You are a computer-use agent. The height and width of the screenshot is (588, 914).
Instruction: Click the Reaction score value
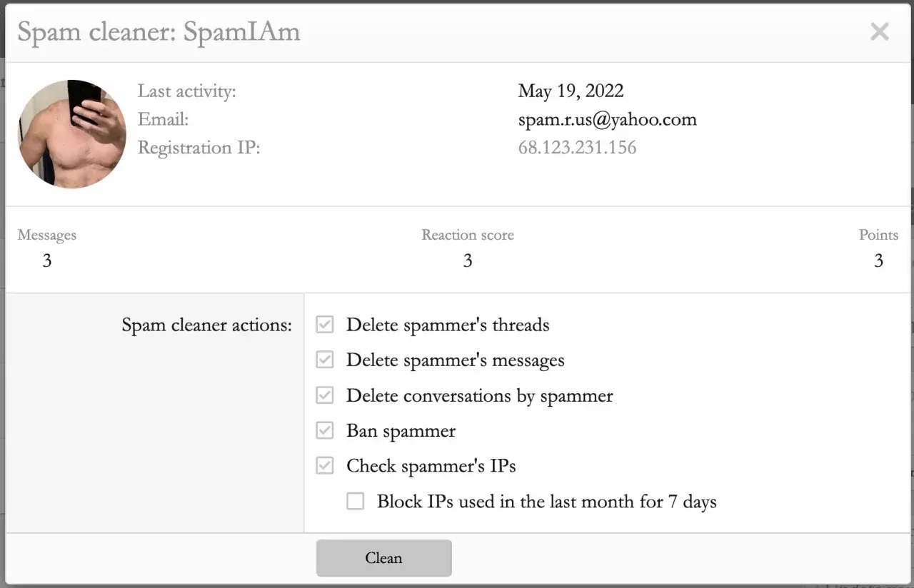(x=468, y=261)
